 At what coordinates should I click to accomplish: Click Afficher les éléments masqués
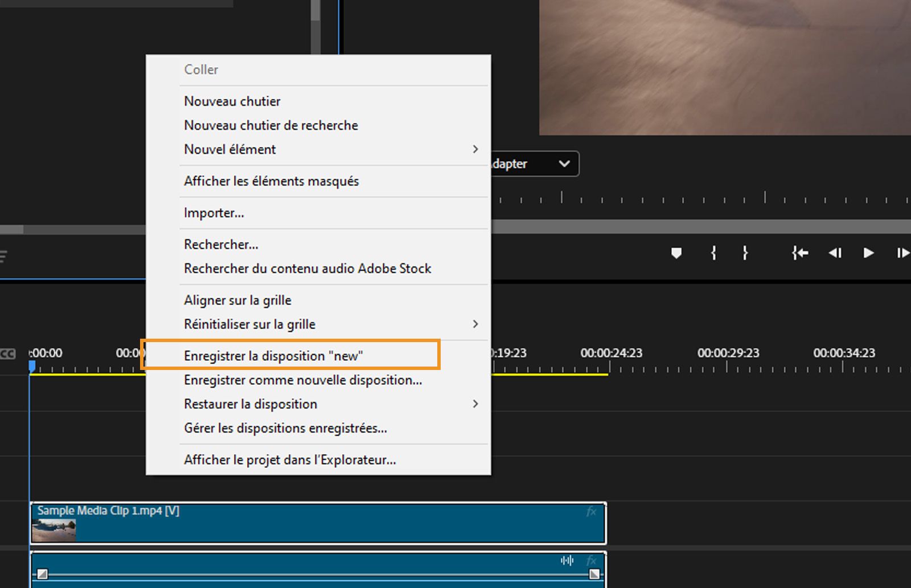[x=318, y=181]
